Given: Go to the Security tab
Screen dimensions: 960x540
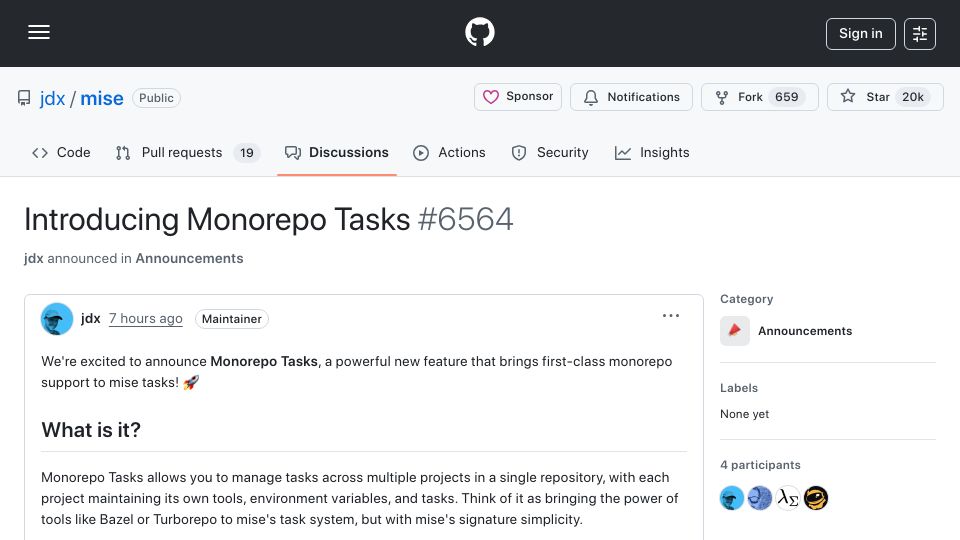Looking at the screenshot, I should click(x=550, y=152).
